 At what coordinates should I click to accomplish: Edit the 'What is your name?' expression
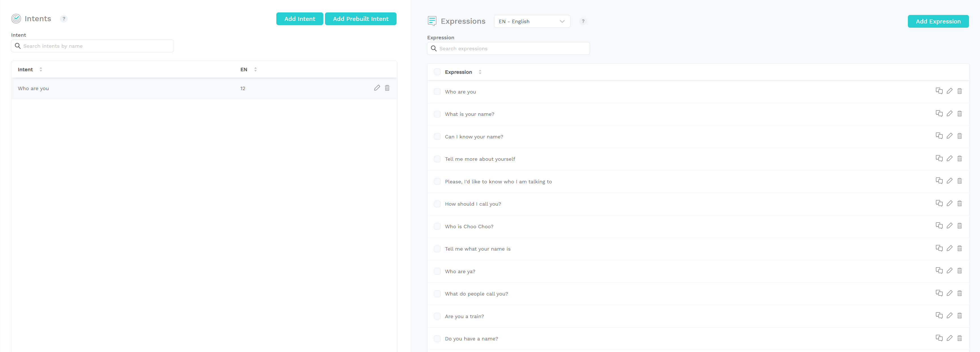click(949, 113)
